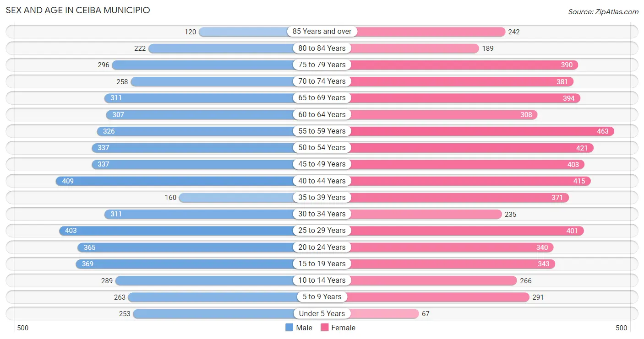Screen dimensions: 644x339
Task: Toggle the Male legend label
Action: (x=304, y=328)
